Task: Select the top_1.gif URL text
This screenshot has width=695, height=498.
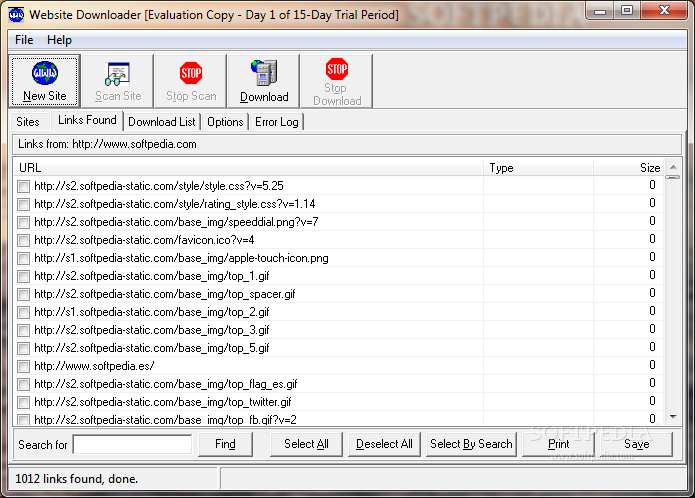Action: tap(152, 276)
